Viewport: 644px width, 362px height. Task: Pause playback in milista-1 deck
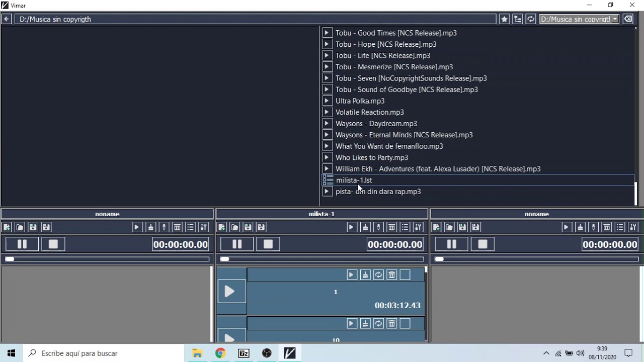237,244
